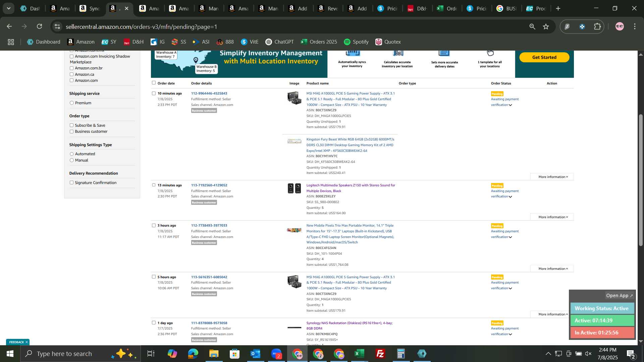Open the VitE bookmark
The height and width of the screenshot is (362, 644).
coord(250,42)
